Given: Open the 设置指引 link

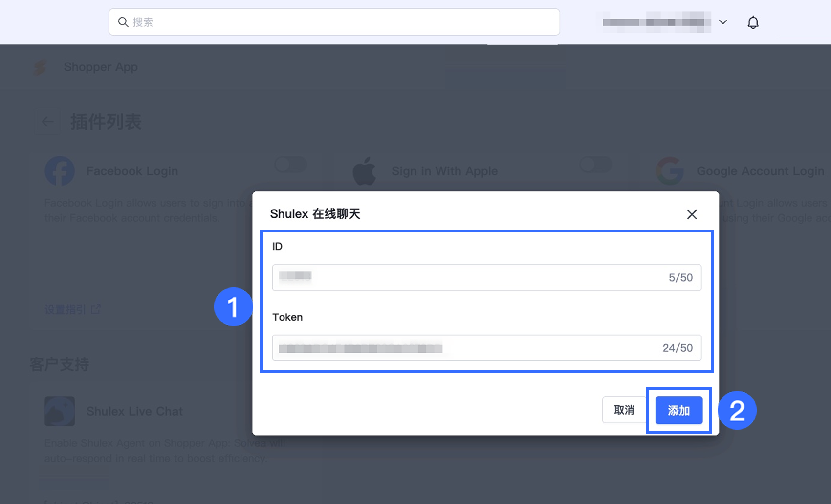Looking at the screenshot, I should pos(73,309).
